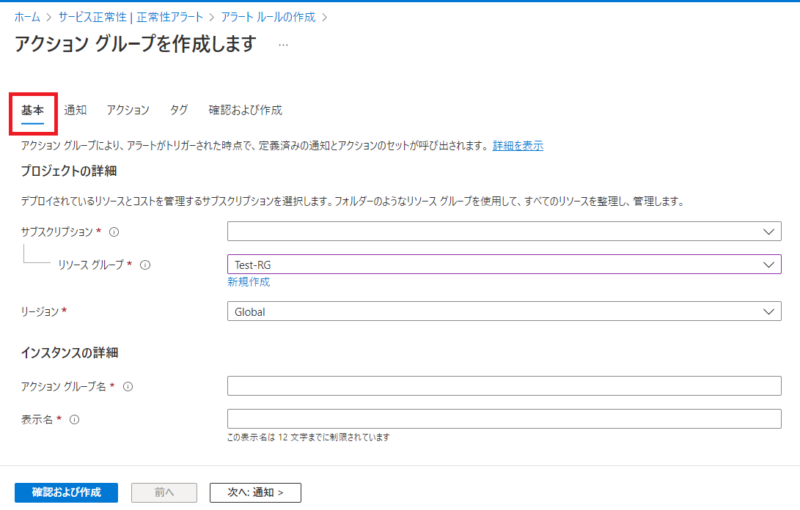The width and height of the screenshot is (800, 510).
Task: Select the 基本 tab
Action: (x=33, y=110)
